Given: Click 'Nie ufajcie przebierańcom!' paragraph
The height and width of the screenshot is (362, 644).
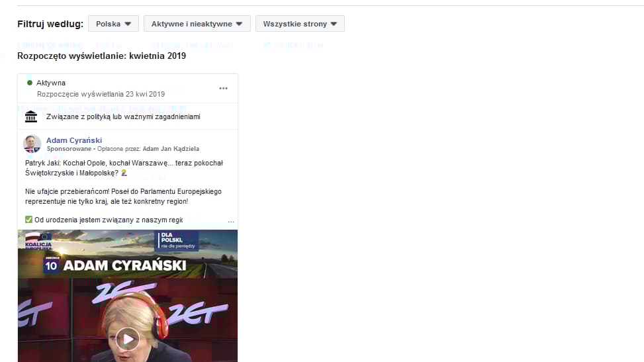Looking at the screenshot, I should (123, 197).
